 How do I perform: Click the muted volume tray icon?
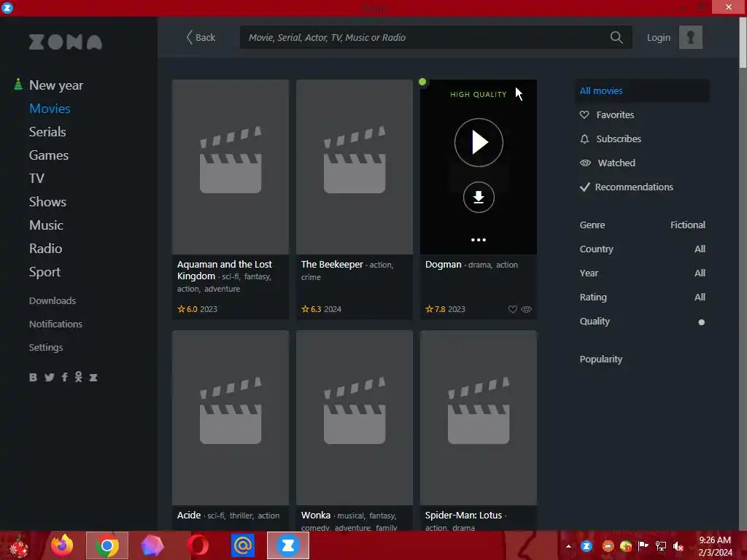tap(678, 546)
